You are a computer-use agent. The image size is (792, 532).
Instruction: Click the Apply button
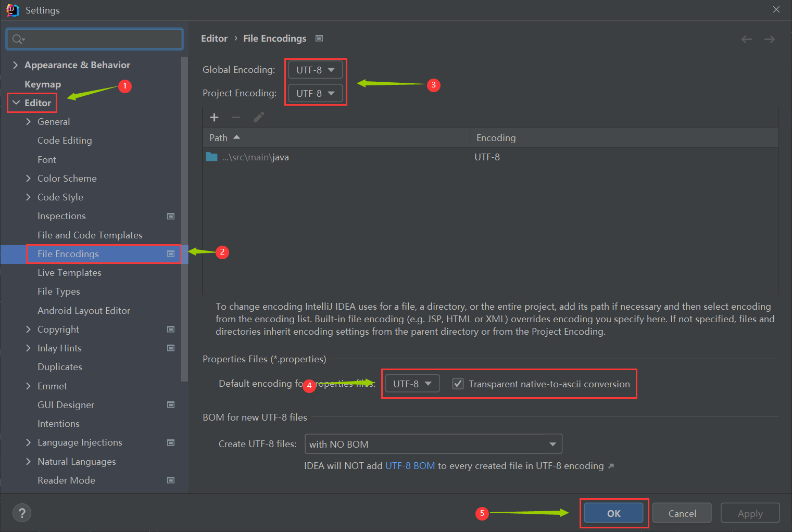pos(750,513)
